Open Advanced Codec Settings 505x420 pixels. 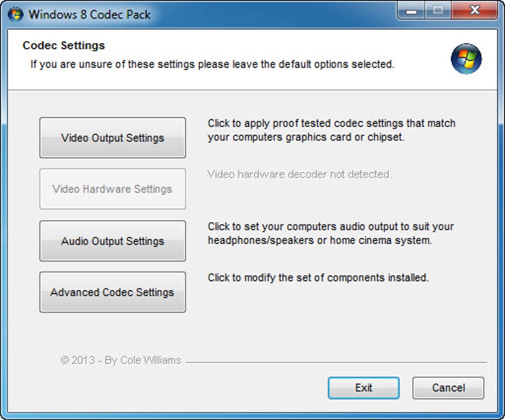[112, 292]
